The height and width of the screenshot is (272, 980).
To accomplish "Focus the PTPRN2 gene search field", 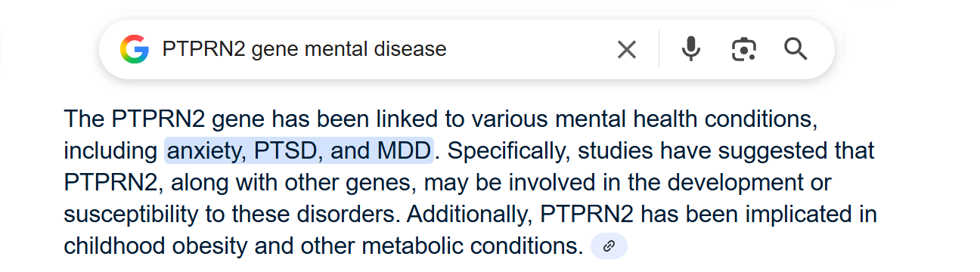I will pyautogui.click(x=378, y=50).
